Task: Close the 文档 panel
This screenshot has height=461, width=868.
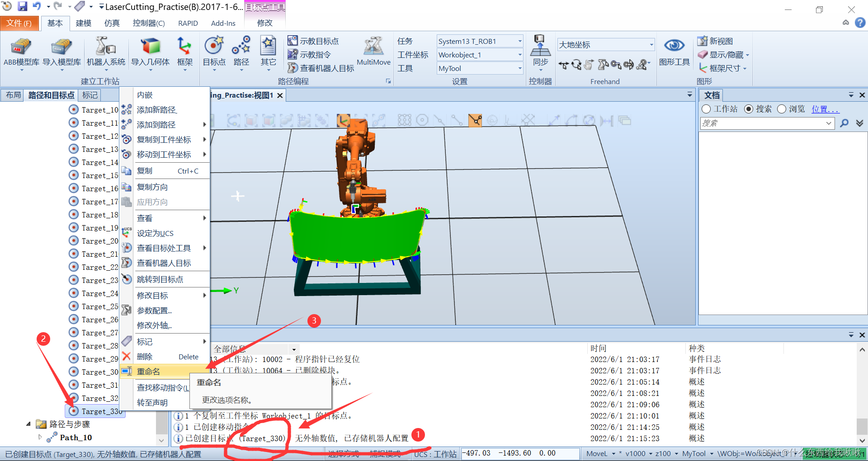Action: (x=862, y=95)
